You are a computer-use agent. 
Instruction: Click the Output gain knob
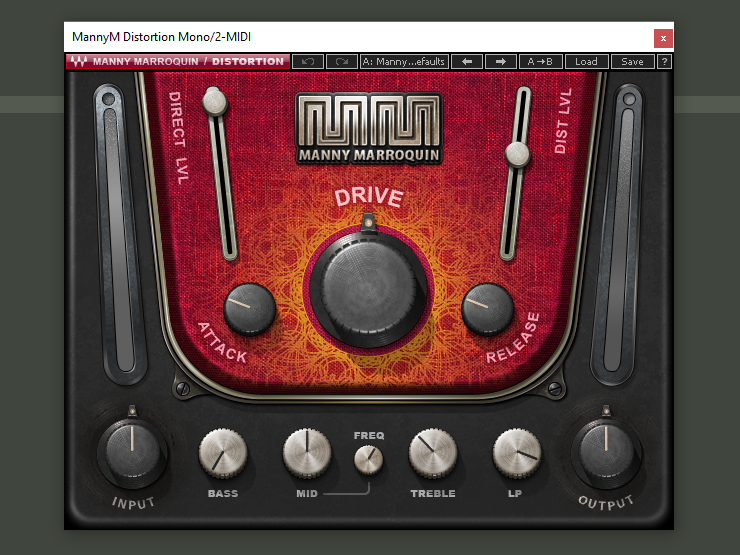click(606, 453)
